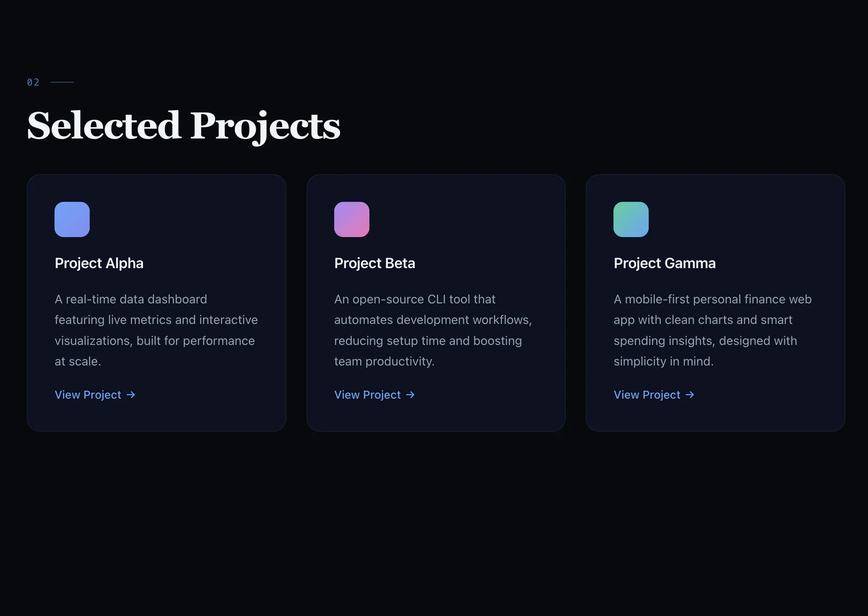Click Project Beta's description text
Image resolution: width=868 pixels, height=616 pixels.
[x=432, y=330]
